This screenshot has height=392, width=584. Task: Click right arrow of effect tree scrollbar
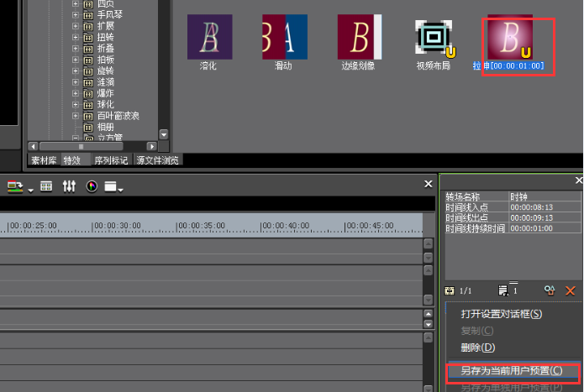tap(151, 147)
